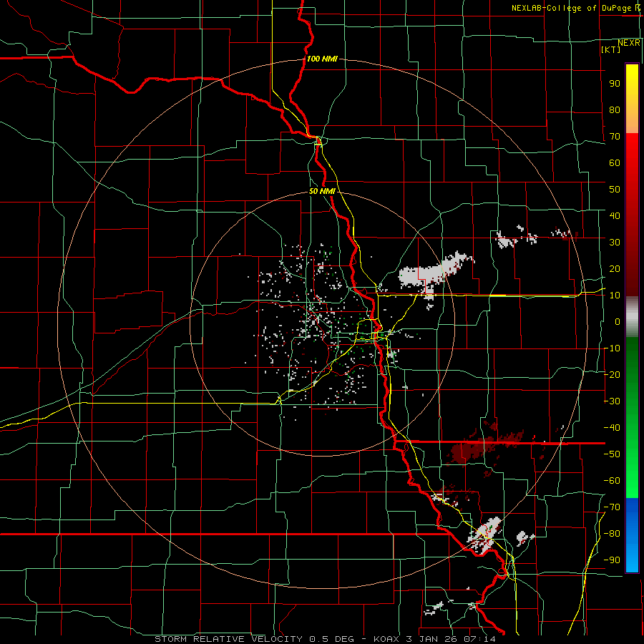644x644 pixels.
Task: Click the -40 scale value
Action: click(x=613, y=428)
